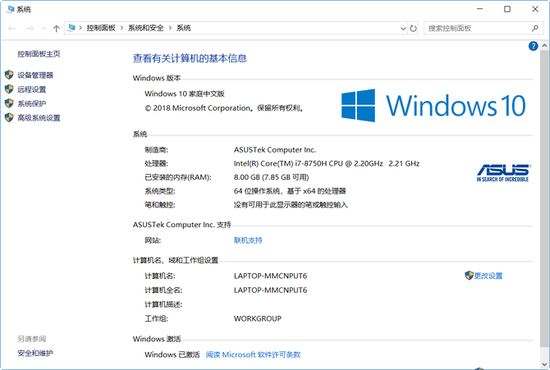Click the ASUS logo image
This screenshot has height=370, width=550.
pyautogui.click(x=503, y=173)
